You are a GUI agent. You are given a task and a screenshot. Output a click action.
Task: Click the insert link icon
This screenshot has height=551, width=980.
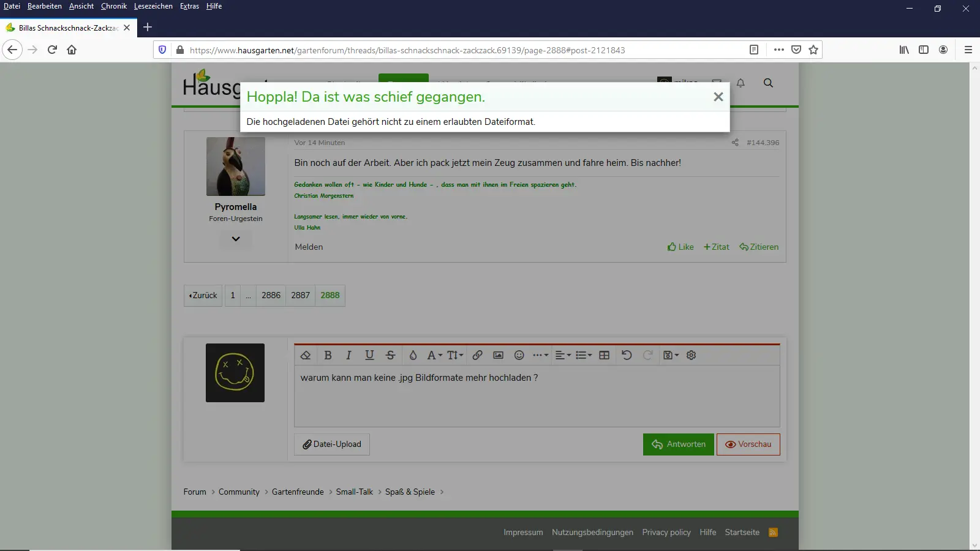[478, 355]
